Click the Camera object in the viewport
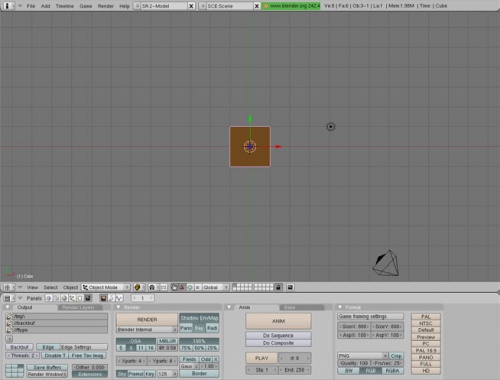This screenshot has height=380, width=500. click(386, 263)
